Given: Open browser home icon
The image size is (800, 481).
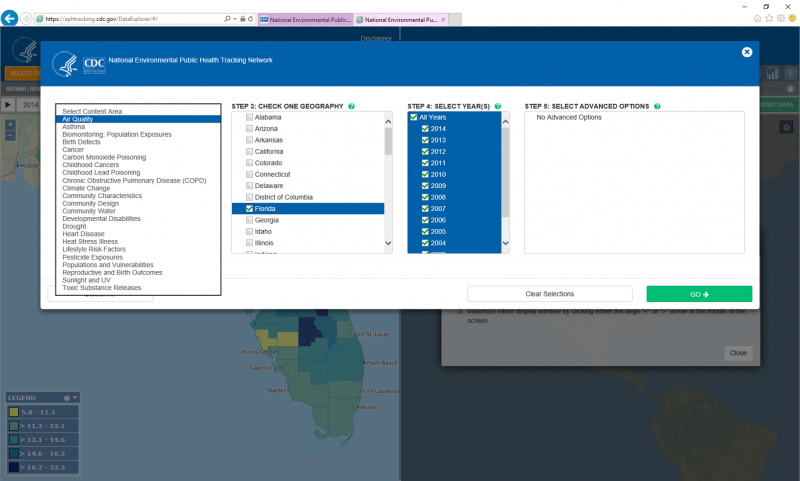Looking at the screenshot, I should click(757, 18).
